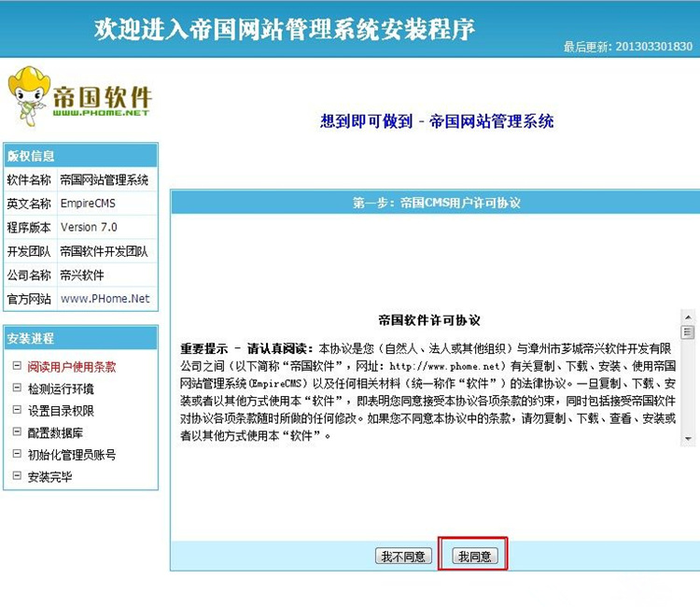Viewport: 700px width, 607px height.
Task: Click the license agreement scrollbar thumb
Action: point(688,332)
